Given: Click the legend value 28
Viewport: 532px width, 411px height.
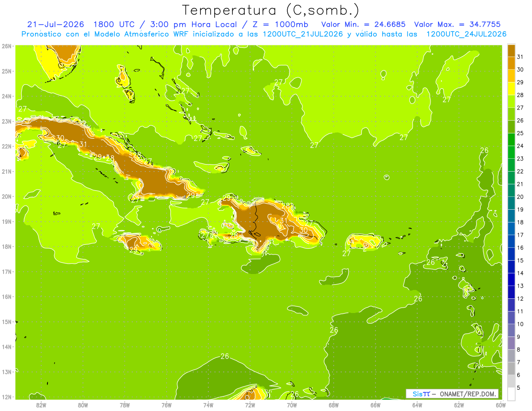Looking at the screenshot, I should pyautogui.click(x=520, y=95).
